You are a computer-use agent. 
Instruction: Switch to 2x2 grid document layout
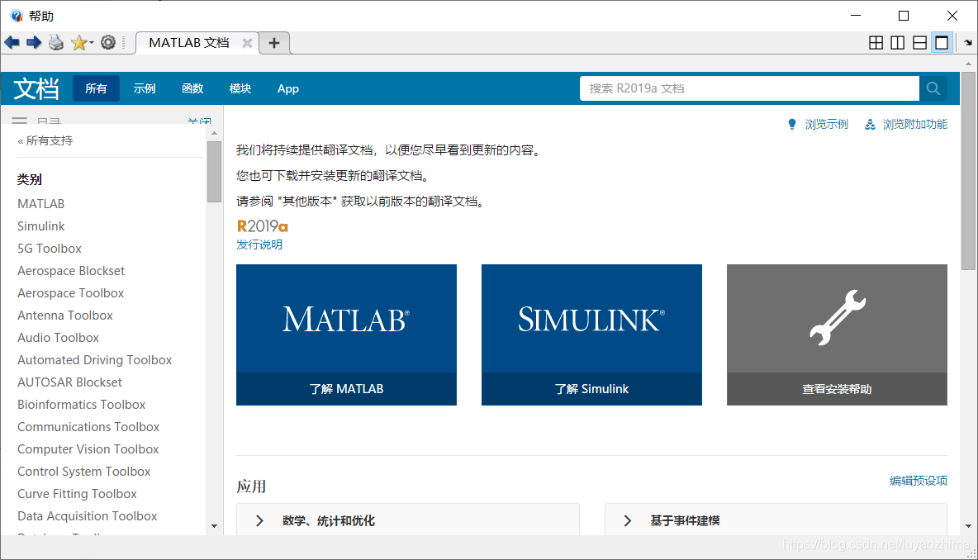[876, 42]
